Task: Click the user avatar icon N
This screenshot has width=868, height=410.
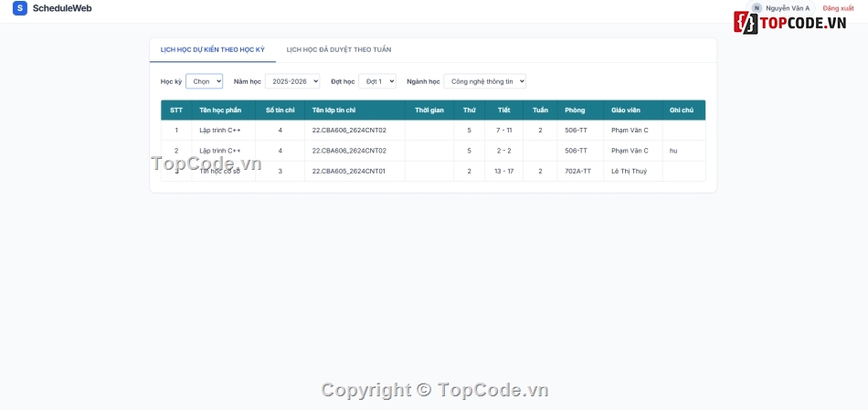Action: pyautogui.click(x=757, y=8)
